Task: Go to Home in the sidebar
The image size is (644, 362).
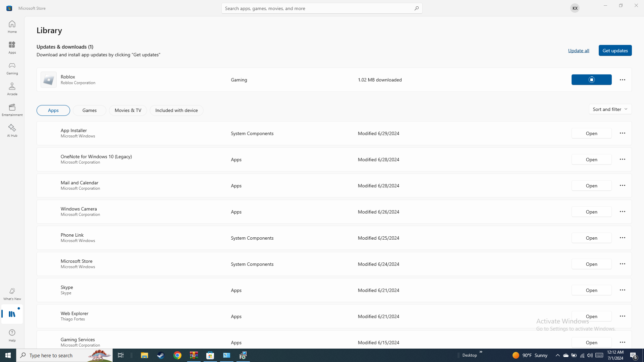Action: (12, 26)
